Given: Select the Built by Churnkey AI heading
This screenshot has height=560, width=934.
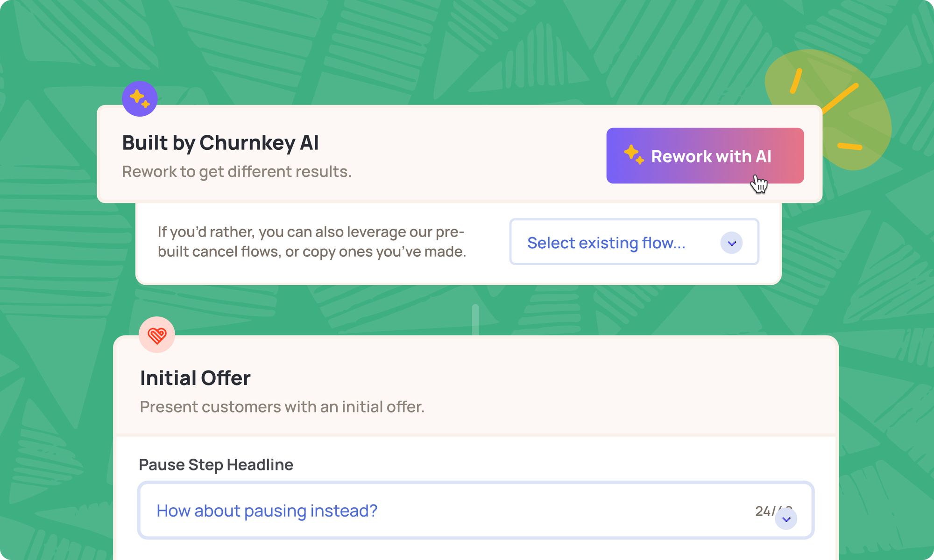Looking at the screenshot, I should (x=220, y=143).
